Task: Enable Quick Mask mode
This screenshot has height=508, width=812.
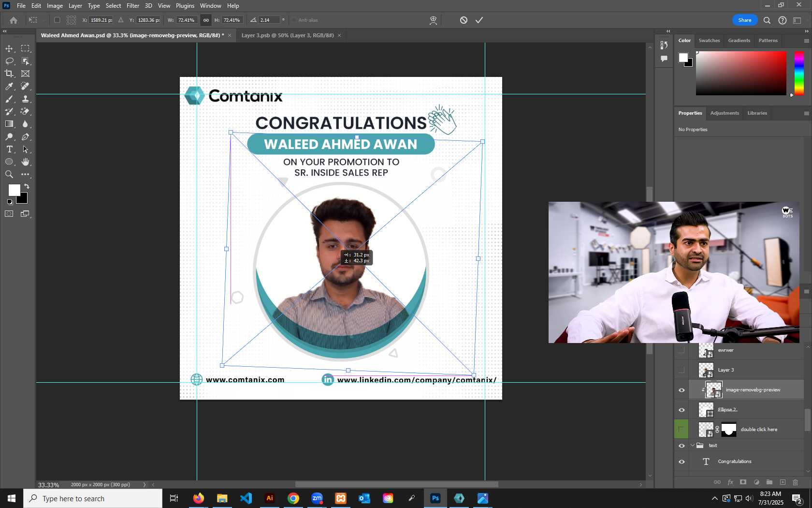Action: tap(9, 214)
